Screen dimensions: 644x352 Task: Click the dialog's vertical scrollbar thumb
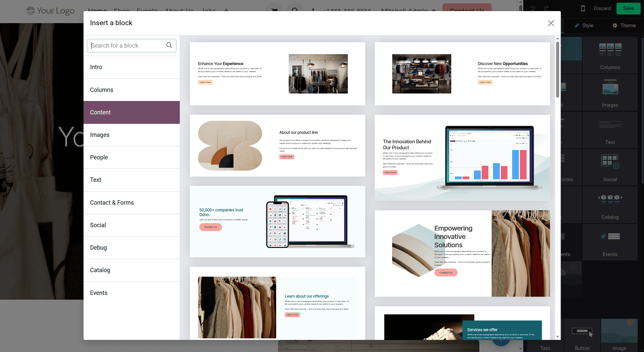(x=557, y=70)
